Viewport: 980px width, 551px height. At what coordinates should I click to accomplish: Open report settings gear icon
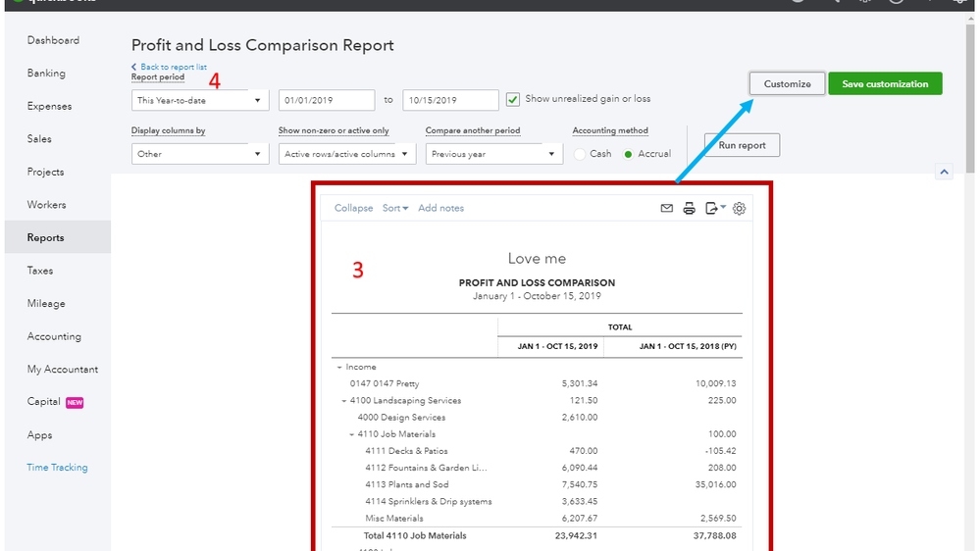click(740, 208)
